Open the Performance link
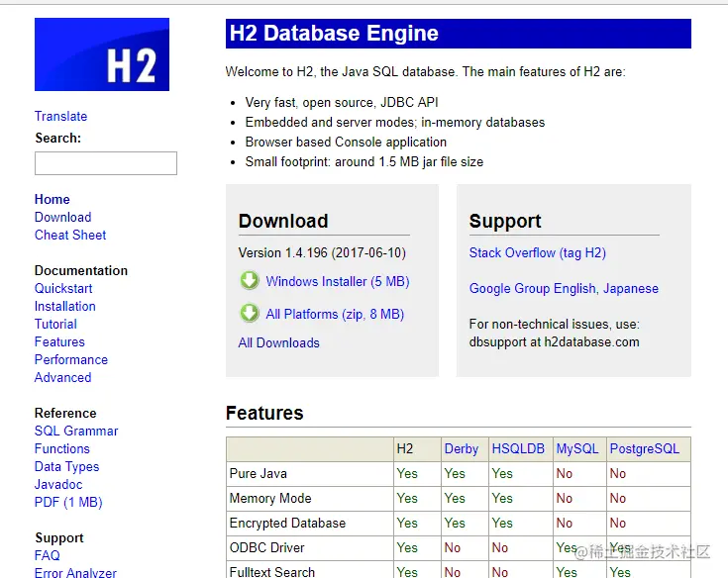728x578 pixels. (71, 359)
